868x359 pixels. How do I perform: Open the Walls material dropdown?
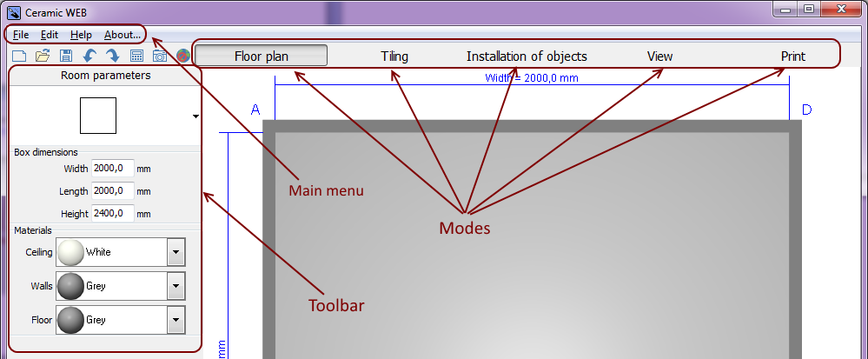[176, 285]
